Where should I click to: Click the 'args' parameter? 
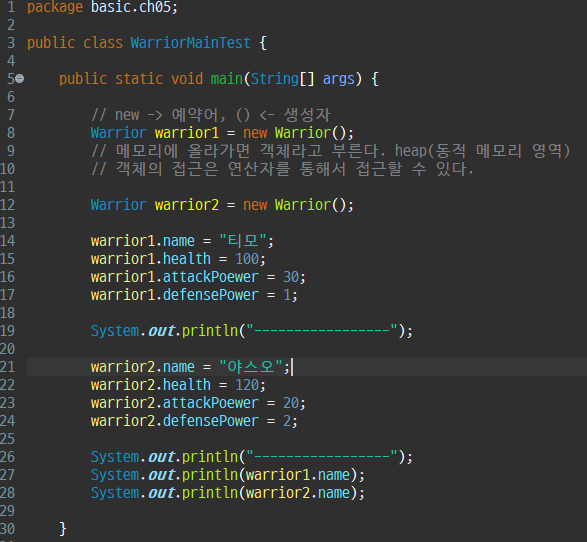pyautogui.click(x=338, y=79)
